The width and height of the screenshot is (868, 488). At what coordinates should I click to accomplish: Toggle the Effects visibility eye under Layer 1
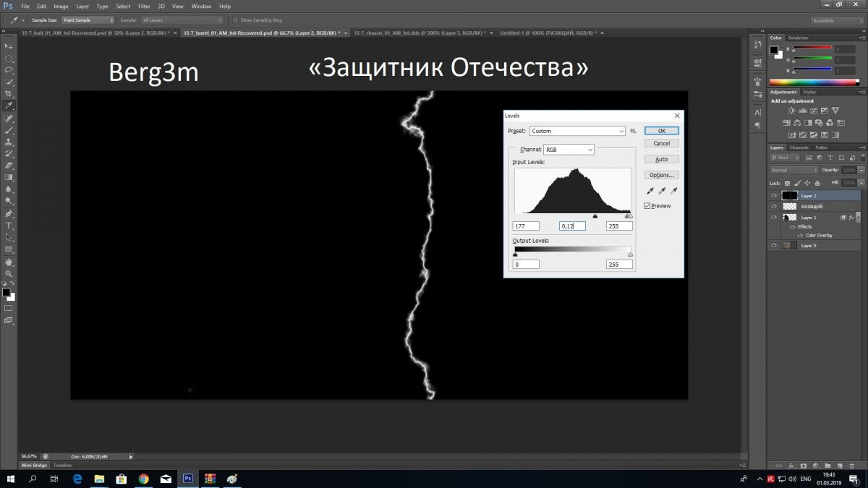(792, 226)
